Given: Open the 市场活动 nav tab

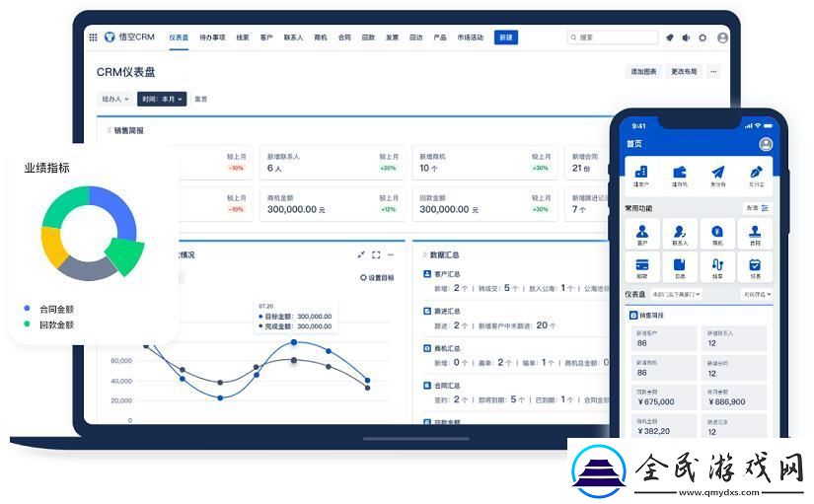Looking at the screenshot, I should [x=471, y=37].
